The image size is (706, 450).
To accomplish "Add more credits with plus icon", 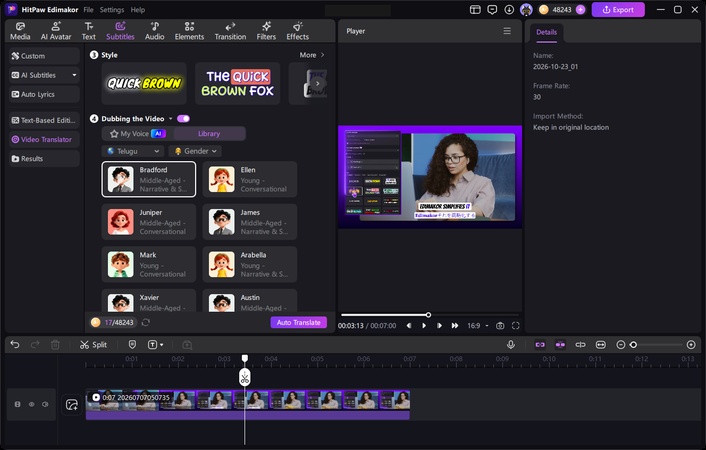I will pos(580,9).
